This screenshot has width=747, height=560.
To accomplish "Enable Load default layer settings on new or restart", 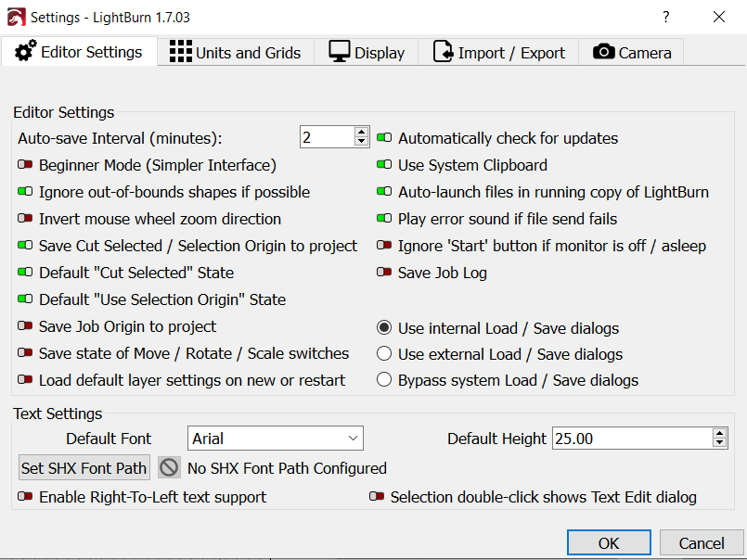I will pyautogui.click(x=25, y=380).
